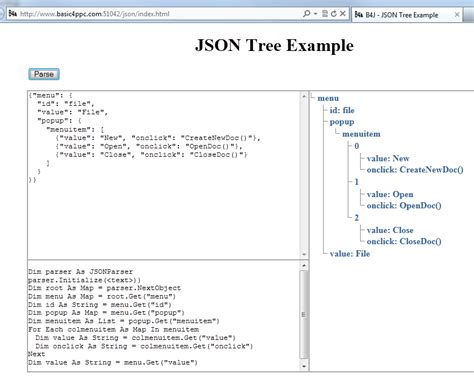Click the compatibility view icon in address bar
Screen dimensions: 474x378
pyautogui.click(x=325, y=14)
